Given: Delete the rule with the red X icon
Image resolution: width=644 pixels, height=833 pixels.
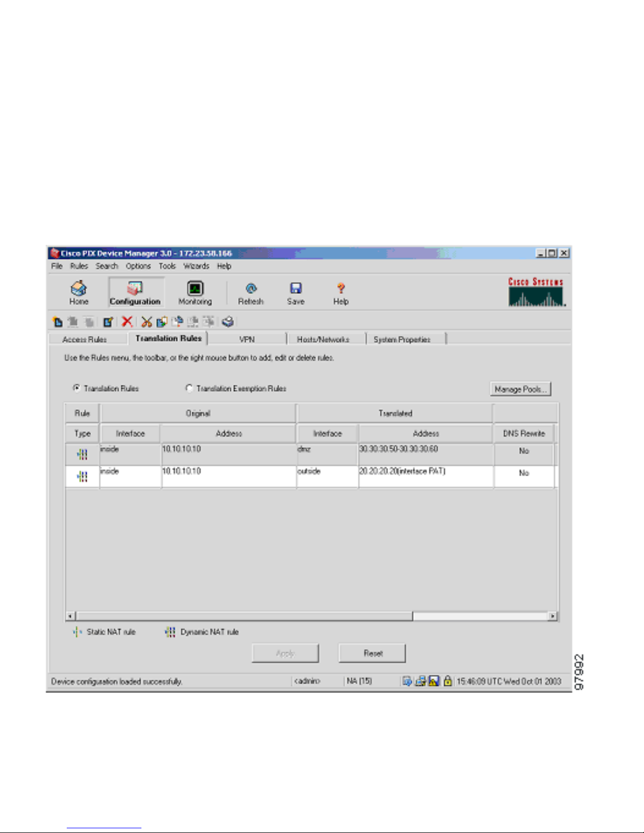Looking at the screenshot, I should [x=127, y=321].
